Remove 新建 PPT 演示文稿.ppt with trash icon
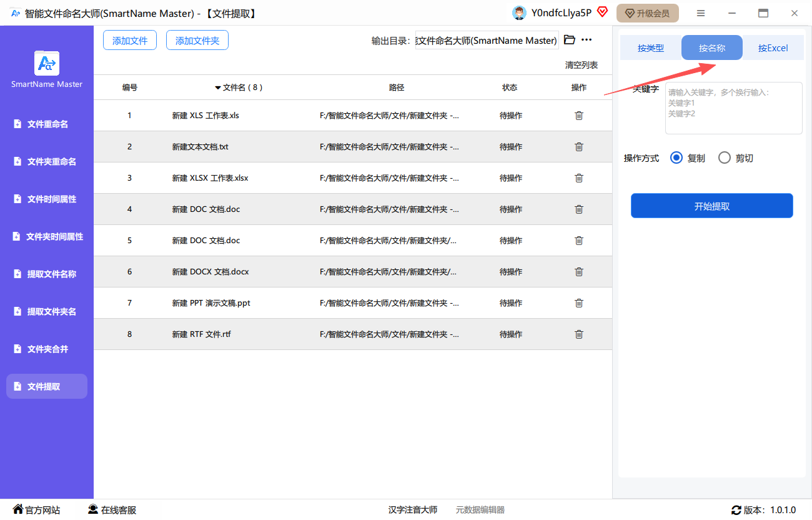This screenshot has width=812, height=520. tap(578, 303)
